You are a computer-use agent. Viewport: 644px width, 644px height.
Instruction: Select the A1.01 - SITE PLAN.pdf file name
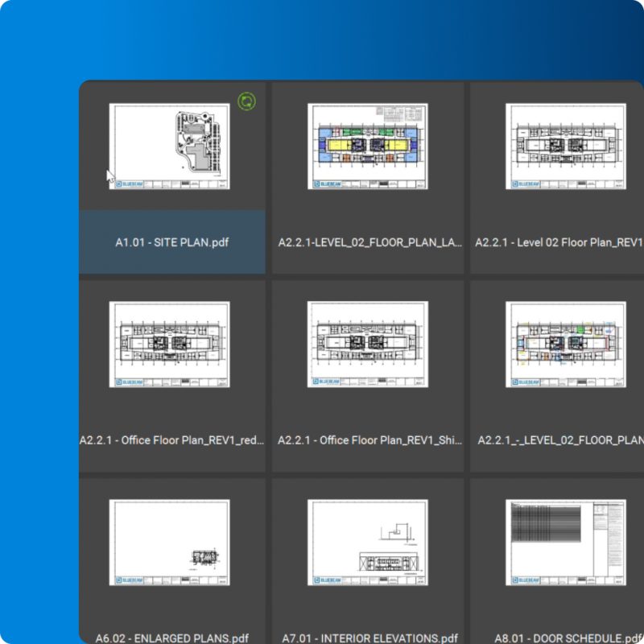point(171,242)
